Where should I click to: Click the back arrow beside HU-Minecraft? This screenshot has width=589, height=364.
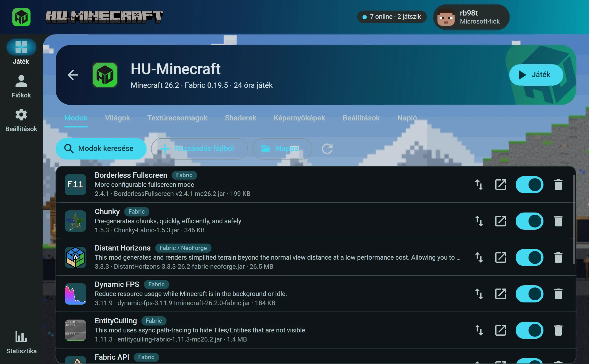(x=73, y=75)
